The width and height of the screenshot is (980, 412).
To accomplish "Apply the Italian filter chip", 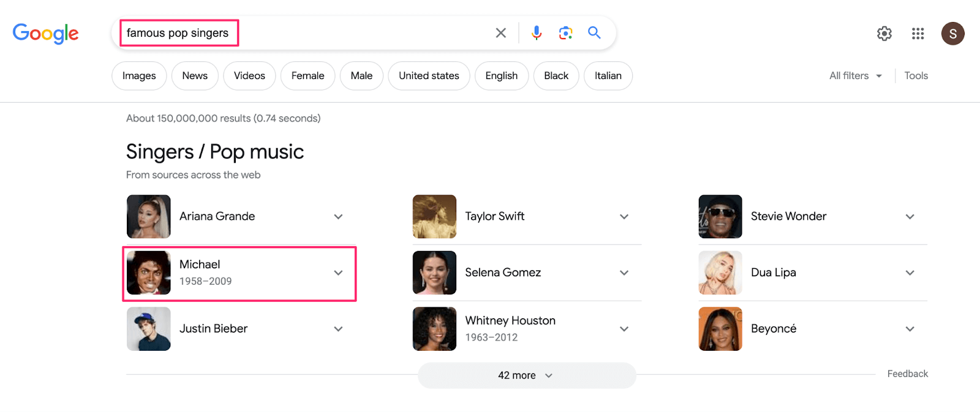I will click(x=608, y=76).
